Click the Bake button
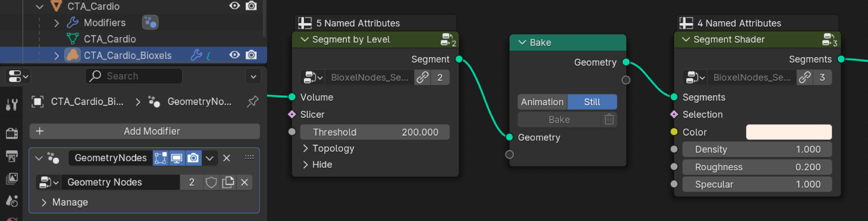The width and height of the screenshot is (868, 221). click(x=559, y=120)
